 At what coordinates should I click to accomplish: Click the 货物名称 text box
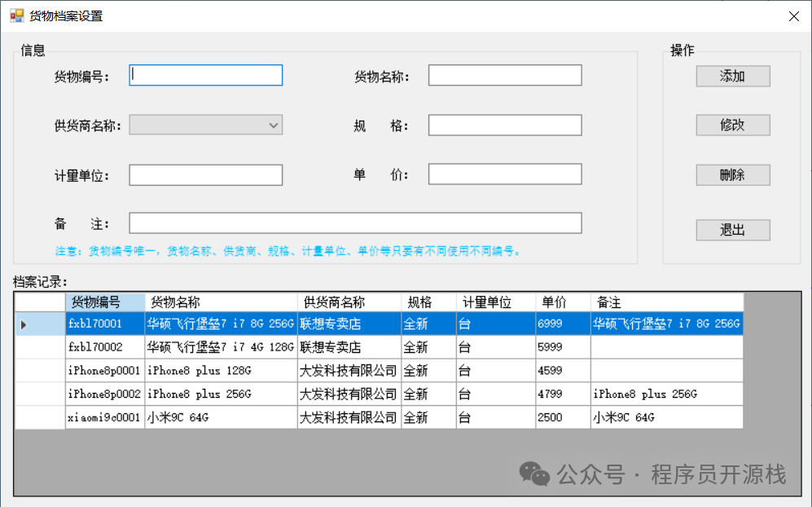[505, 76]
